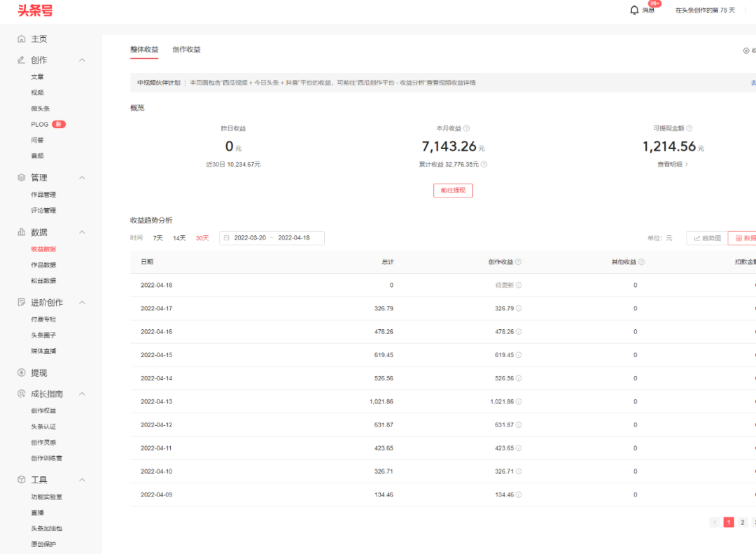This screenshot has width=756, height=554.
Task: Click the 前往提现 button
Action: 453,191
